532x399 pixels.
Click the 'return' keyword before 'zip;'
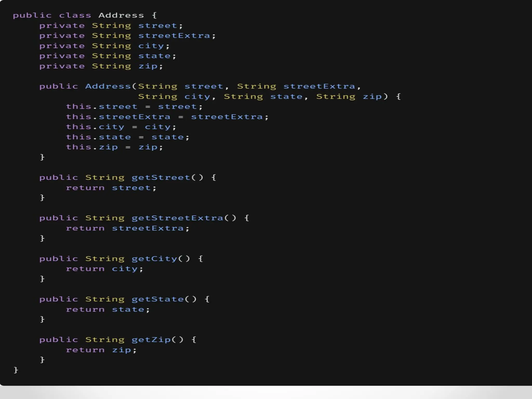coord(85,350)
